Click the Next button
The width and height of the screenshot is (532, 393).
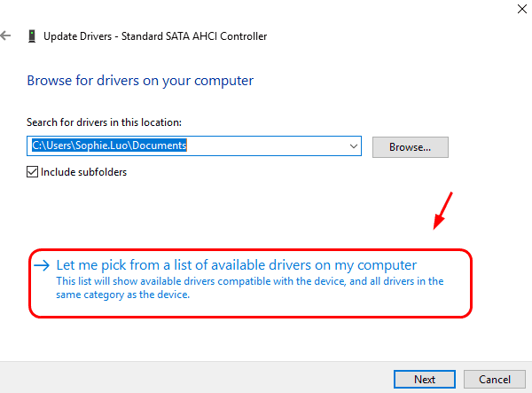425,379
